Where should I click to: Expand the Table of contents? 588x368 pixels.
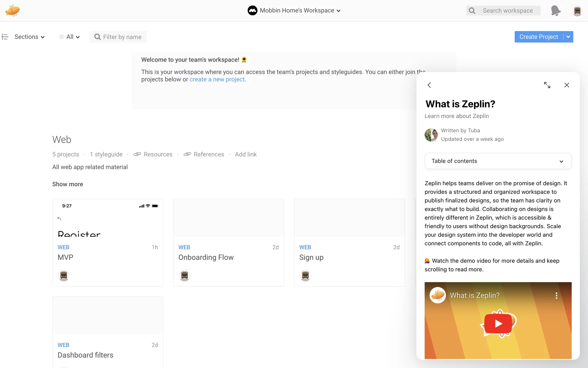[498, 161]
